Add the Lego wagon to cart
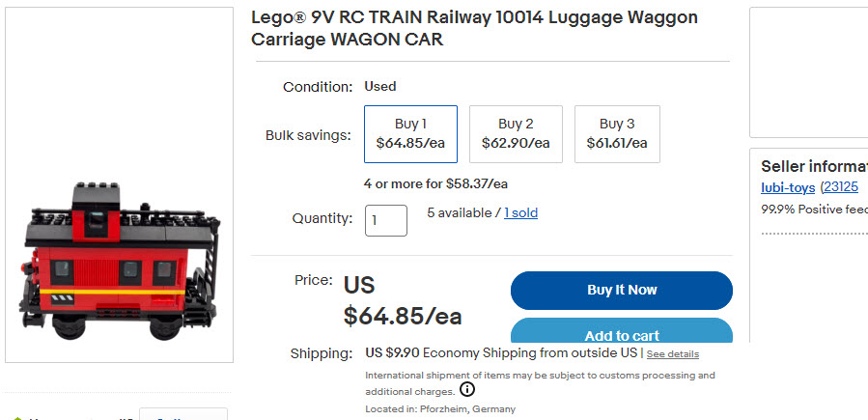The height and width of the screenshot is (420, 868). (622, 331)
